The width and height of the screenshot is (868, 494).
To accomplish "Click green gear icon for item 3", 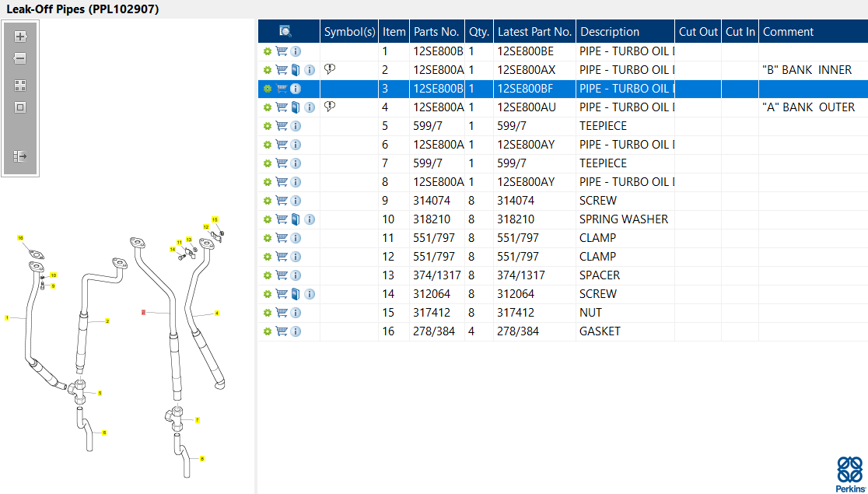I will point(268,89).
